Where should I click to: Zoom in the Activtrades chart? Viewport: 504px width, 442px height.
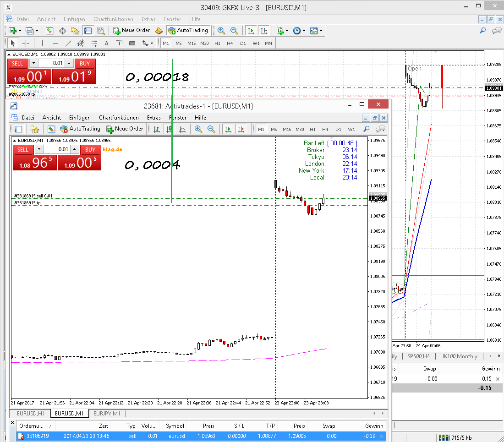[x=198, y=129]
